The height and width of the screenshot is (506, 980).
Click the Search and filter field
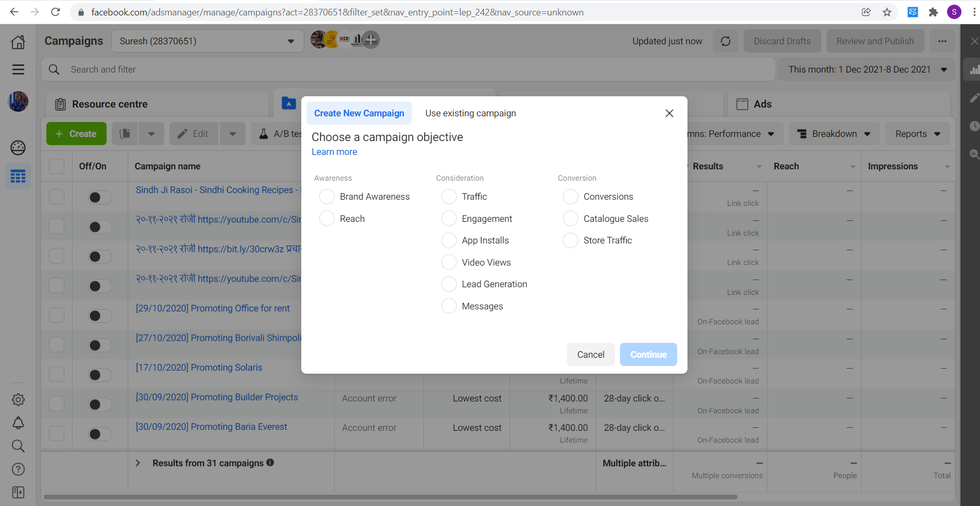pyautogui.click(x=408, y=69)
